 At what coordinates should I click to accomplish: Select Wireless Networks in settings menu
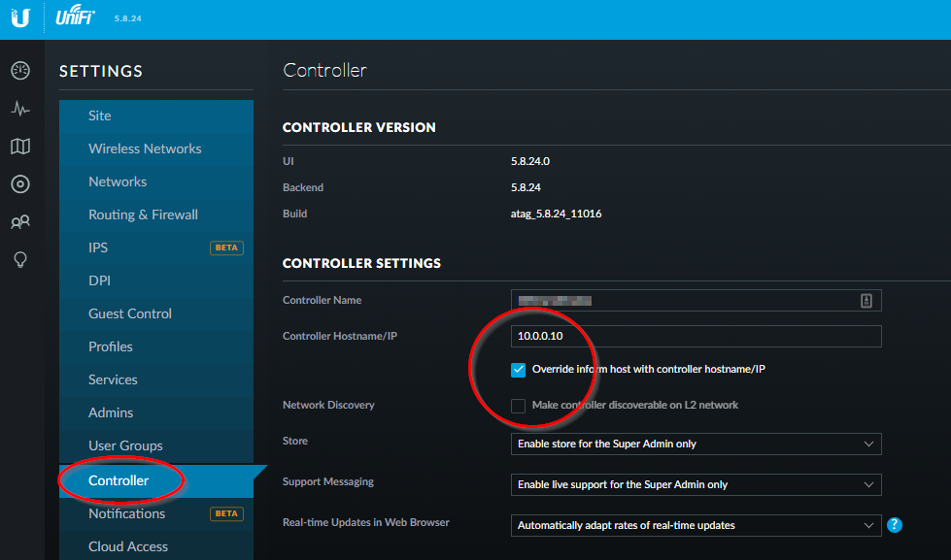(x=155, y=149)
